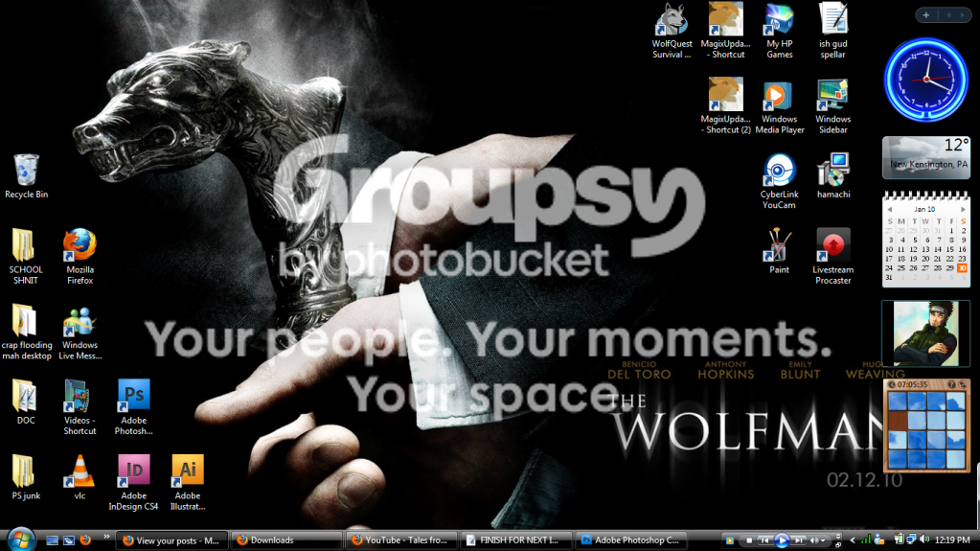Click the Windows Start orb
Image resolution: width=980 pixels, height=551 pixels.
[21, 540]
